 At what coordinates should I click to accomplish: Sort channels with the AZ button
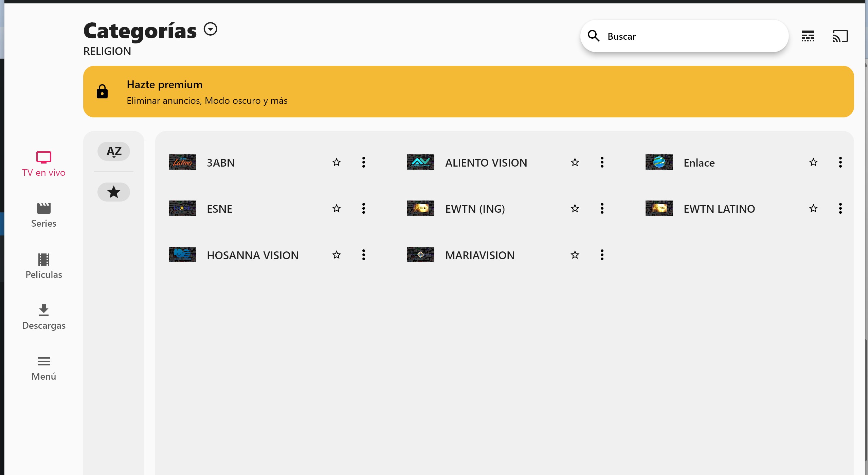tap(114, 151)
